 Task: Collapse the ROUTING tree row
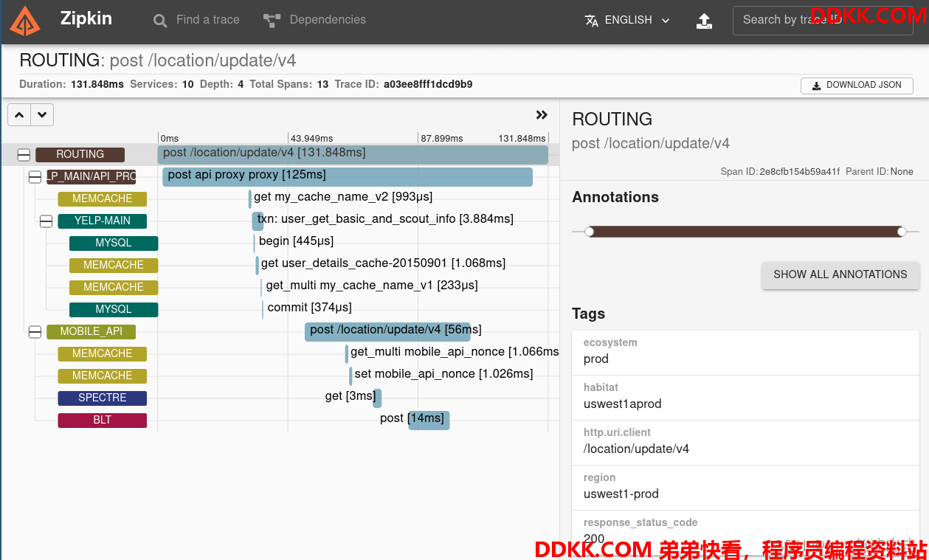click(24, 155)
